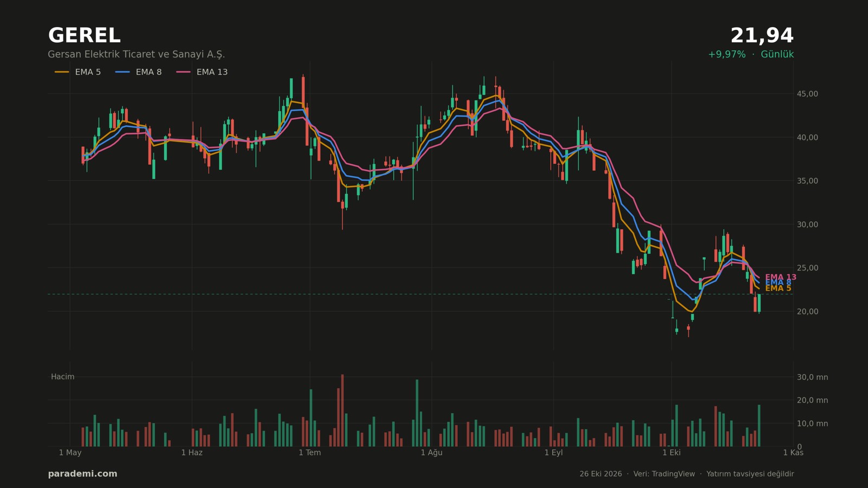This screenshot has height=488, width=868.
Task: Click the 1 Eyl date label
Action: (553, 452)
